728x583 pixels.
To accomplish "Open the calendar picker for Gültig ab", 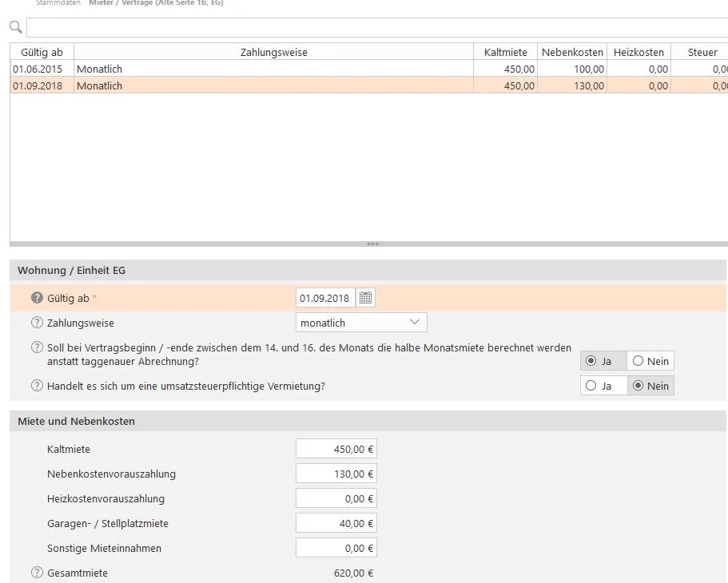I will coord(366,298).
